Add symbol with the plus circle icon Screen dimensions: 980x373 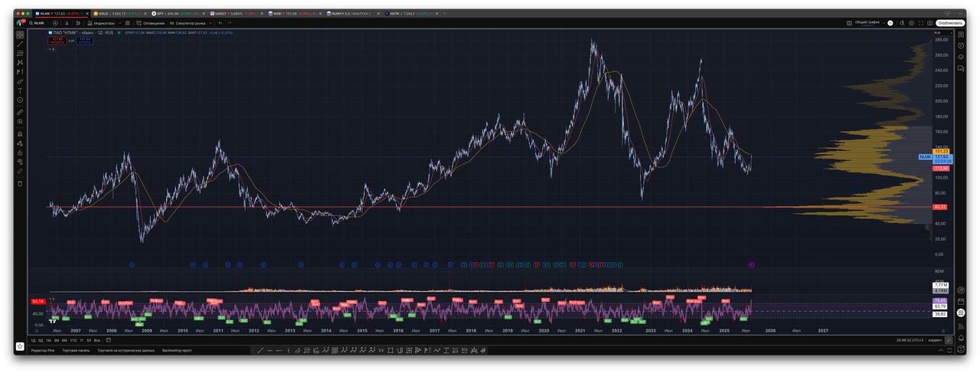[55, 23]
